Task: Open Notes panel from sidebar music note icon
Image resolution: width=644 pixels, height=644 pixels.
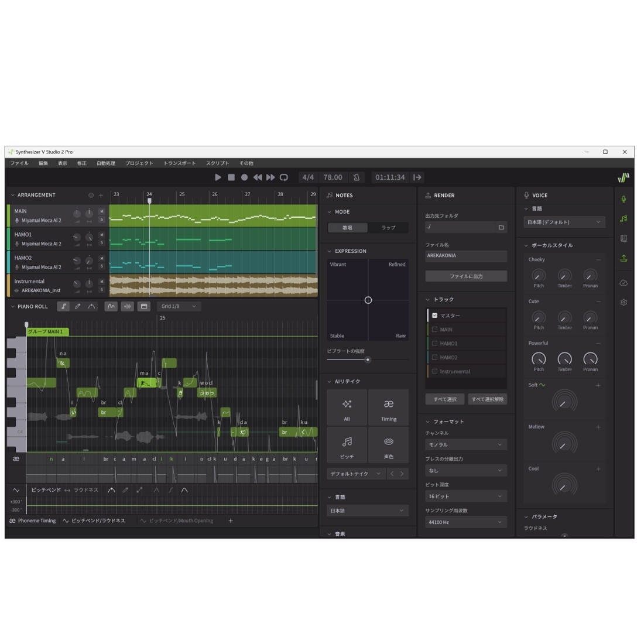Action: (x=624, y=219)
